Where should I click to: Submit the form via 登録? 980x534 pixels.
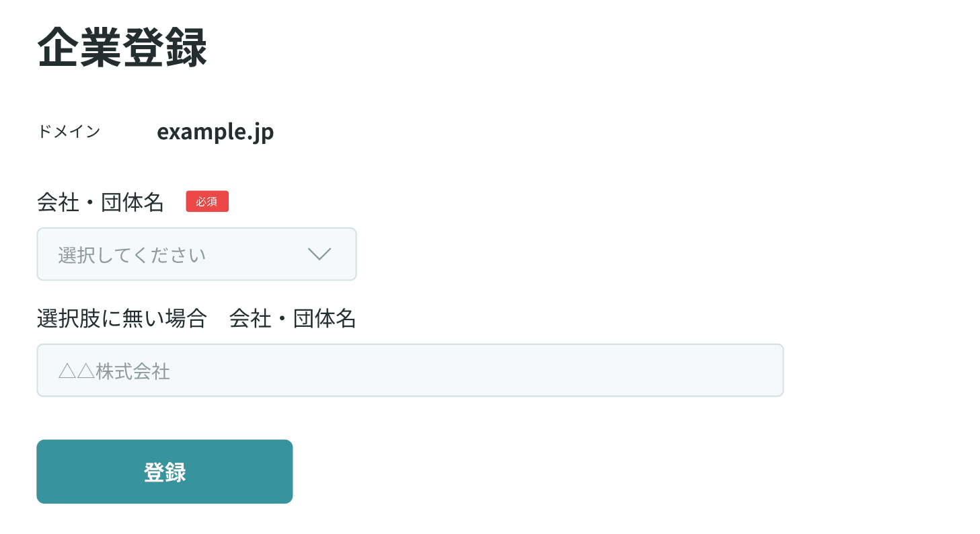pyautogui.click(x=164, y=471)
